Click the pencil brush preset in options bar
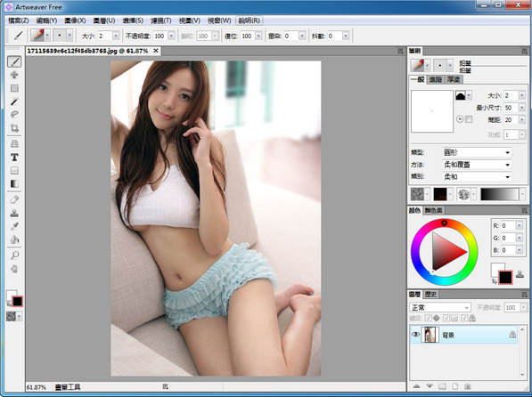 [37, 36]
